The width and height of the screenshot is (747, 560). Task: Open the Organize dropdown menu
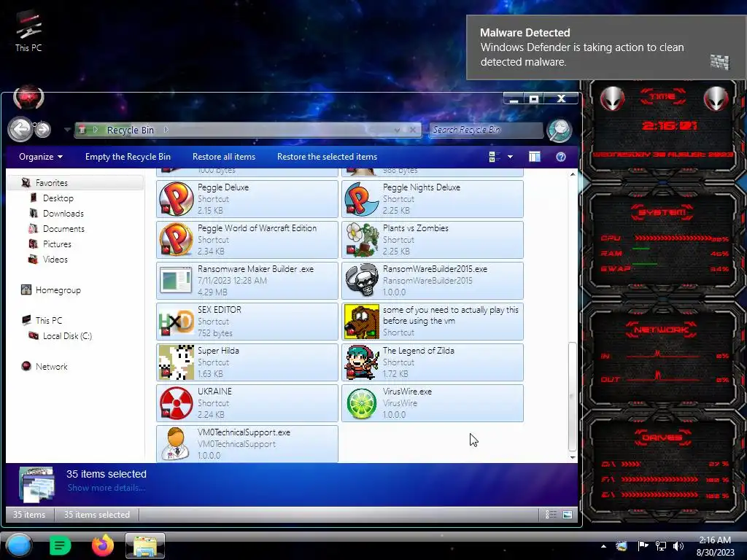click(41, 157)
